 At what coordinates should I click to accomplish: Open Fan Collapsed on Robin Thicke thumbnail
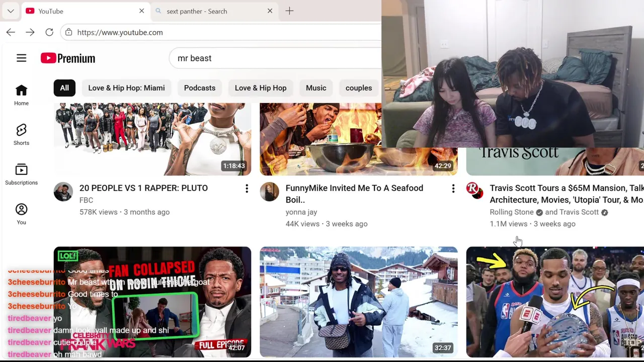[152, 302]
